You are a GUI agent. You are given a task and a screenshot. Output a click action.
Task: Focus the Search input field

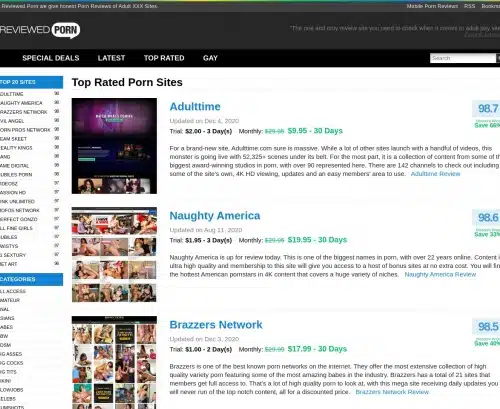pos(463,58)
